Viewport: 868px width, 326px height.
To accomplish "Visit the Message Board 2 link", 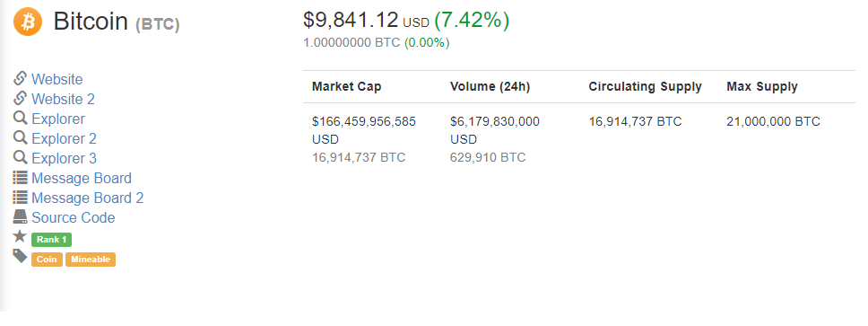I will [x=88, y=198].
